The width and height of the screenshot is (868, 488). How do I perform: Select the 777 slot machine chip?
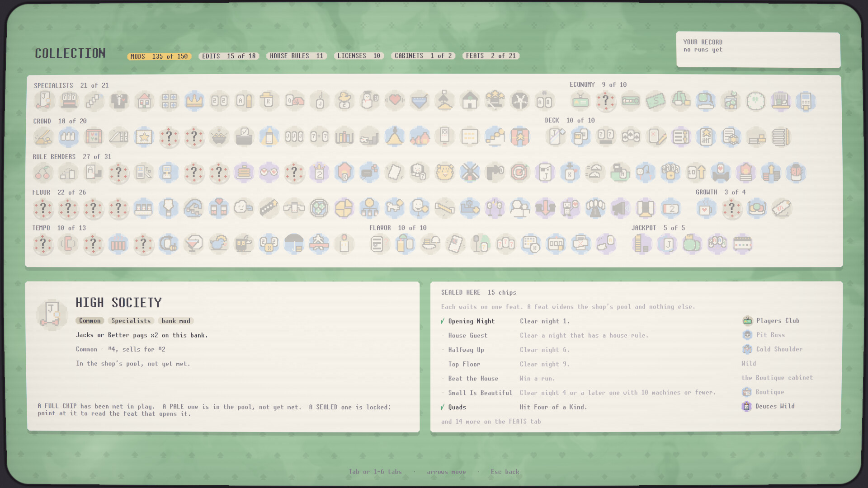click(x=69, y=101)
